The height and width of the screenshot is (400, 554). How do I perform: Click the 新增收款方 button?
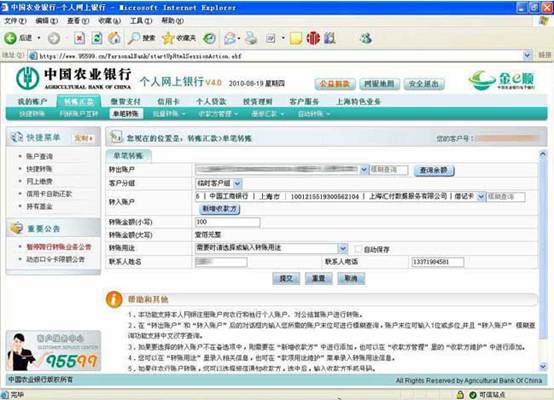[220, 209]
